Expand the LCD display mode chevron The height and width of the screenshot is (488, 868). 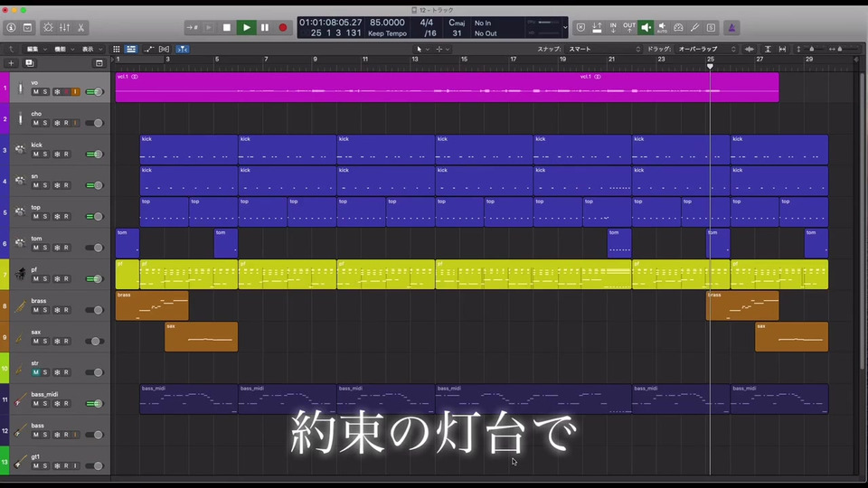564,27
